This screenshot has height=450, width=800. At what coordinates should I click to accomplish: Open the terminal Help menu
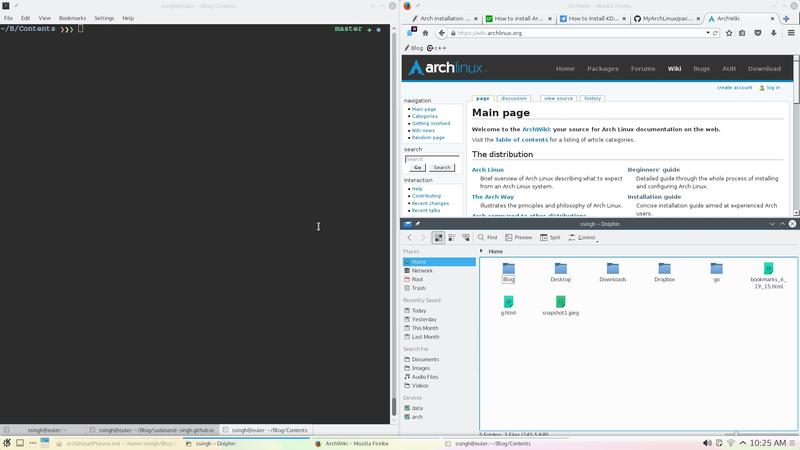[x=128, y=18]
